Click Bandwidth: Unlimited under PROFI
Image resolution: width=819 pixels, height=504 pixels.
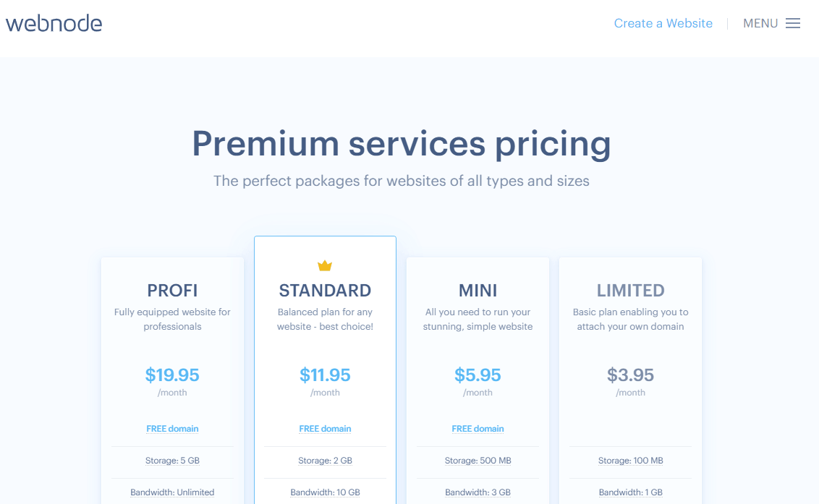pos(172,492)
